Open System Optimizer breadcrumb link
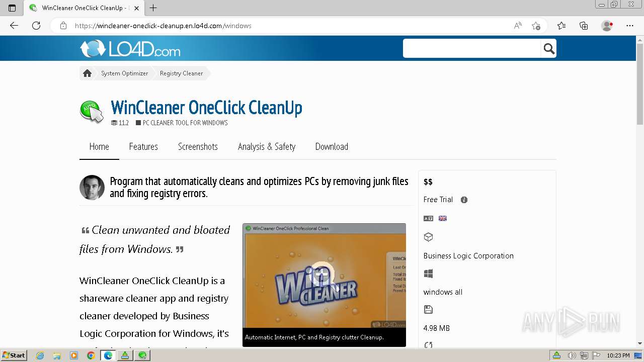644x362 pixels. 124,73
